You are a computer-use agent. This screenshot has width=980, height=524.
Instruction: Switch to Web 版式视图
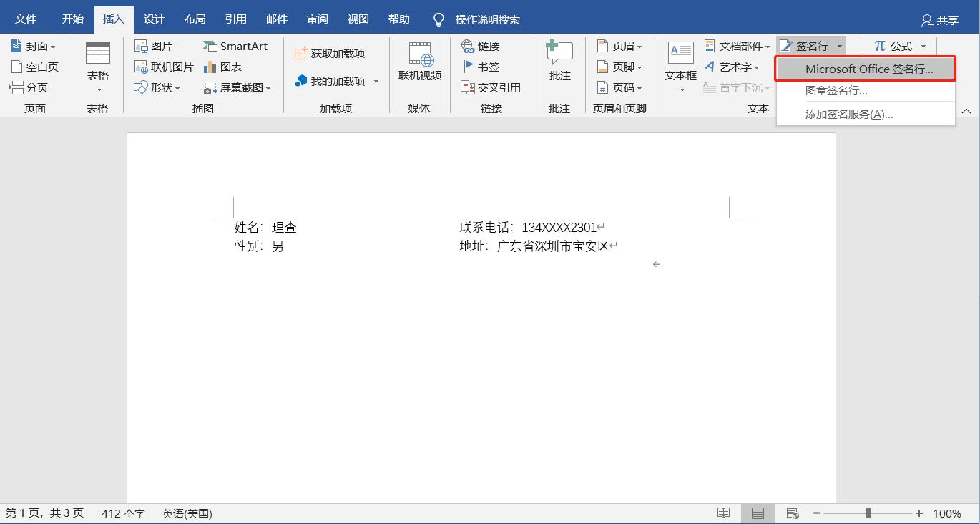(x=792, y=513)
